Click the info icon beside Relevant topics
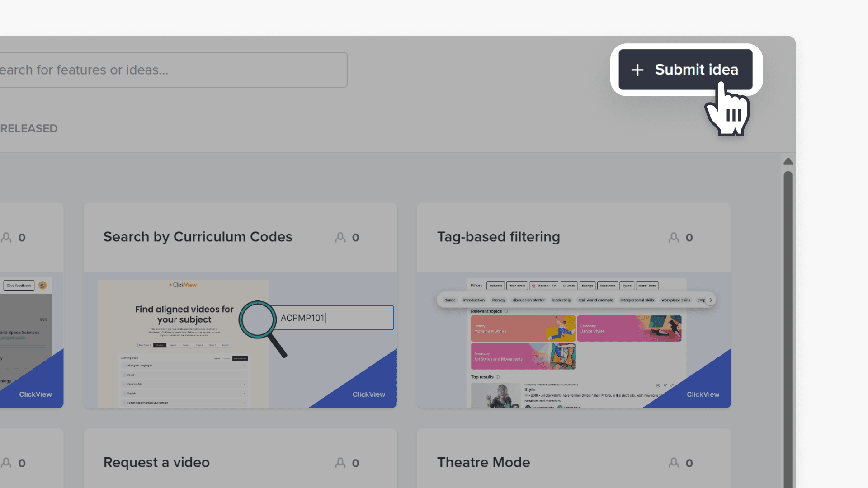Image resolution: width=868 pixels, height=488 pixels. pos(506,311)
